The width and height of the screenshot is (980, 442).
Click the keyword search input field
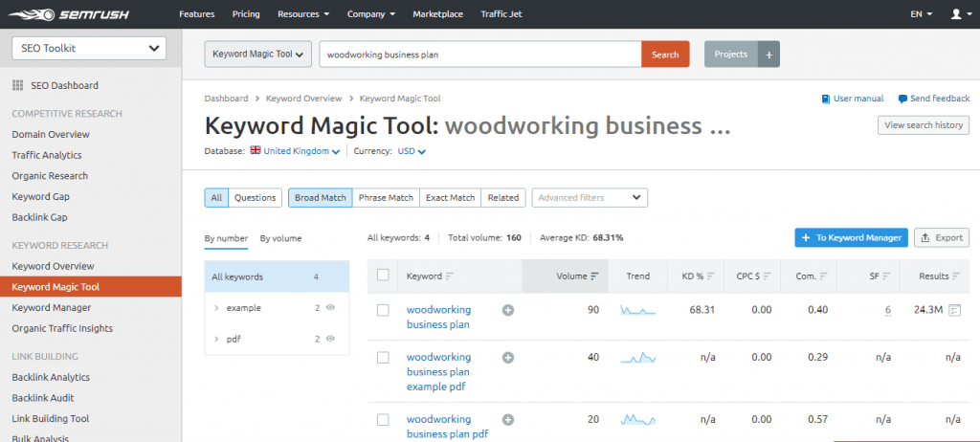[480, 55]
